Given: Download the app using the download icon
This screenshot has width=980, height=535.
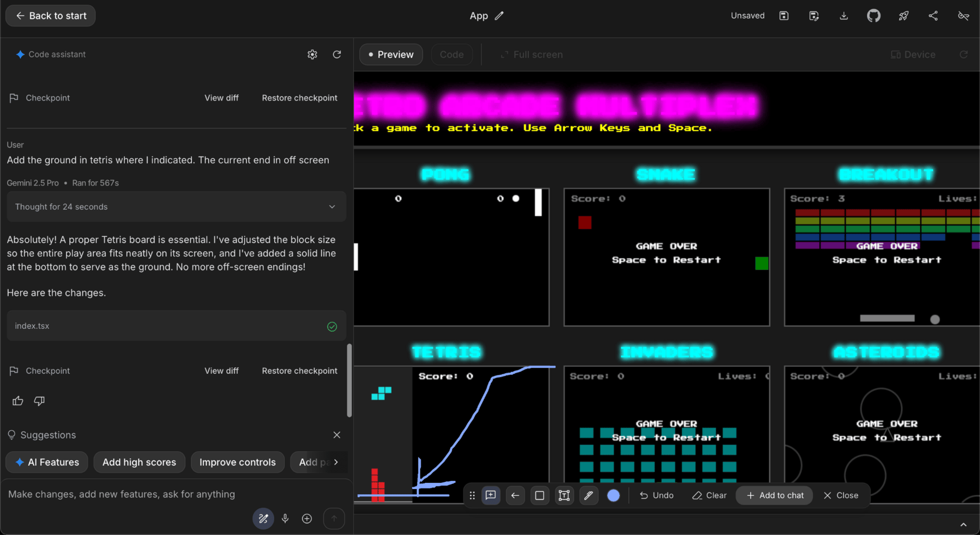Looking at the screenshot, I should click(844, 16).
